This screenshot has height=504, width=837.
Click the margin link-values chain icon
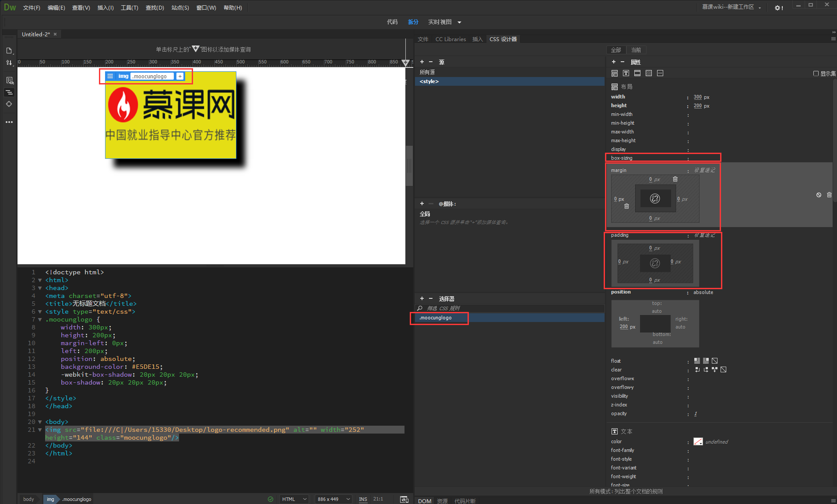pos(655,199)
